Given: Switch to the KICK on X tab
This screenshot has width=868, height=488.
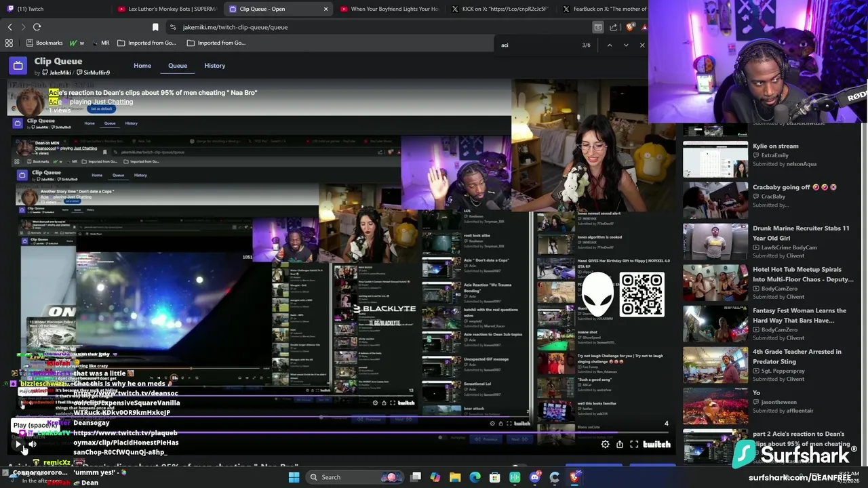Looking at the screenshot, I should point(500,9).
